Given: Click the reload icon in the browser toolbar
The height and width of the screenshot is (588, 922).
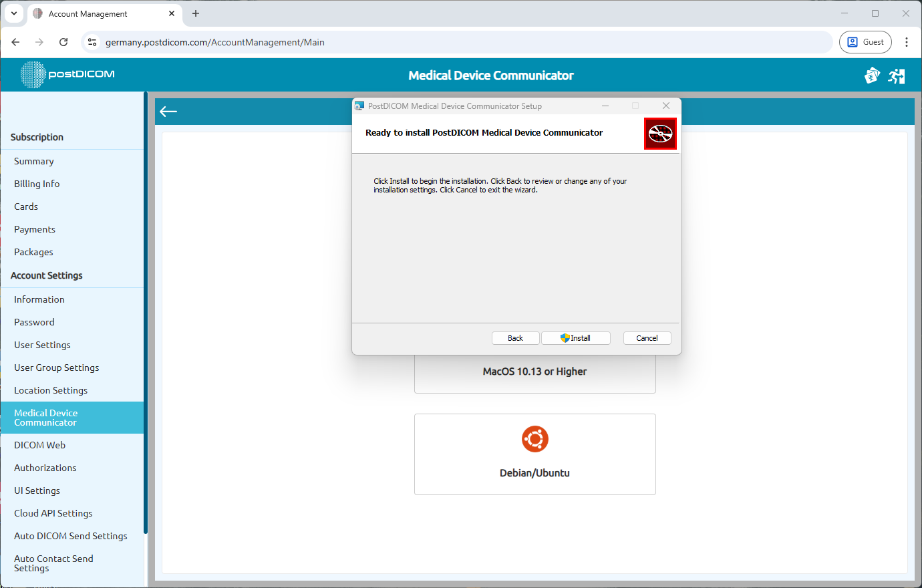Looking at the screenshot, I should pyautogui.click(x=63, y=42).
